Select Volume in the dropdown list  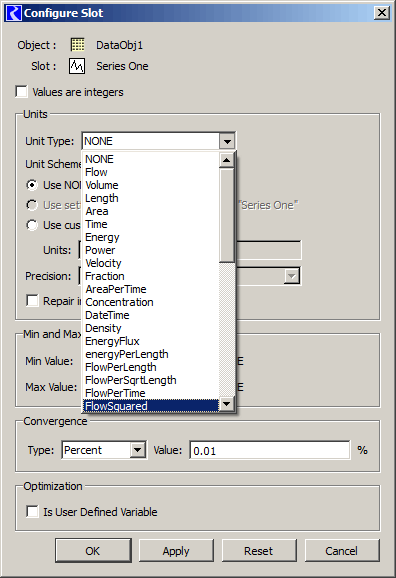click(x=150, y=185)
